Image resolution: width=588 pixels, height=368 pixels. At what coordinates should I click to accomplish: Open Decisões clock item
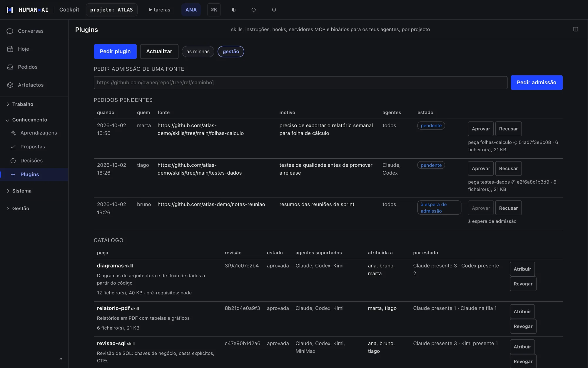(x=34, y=160)
